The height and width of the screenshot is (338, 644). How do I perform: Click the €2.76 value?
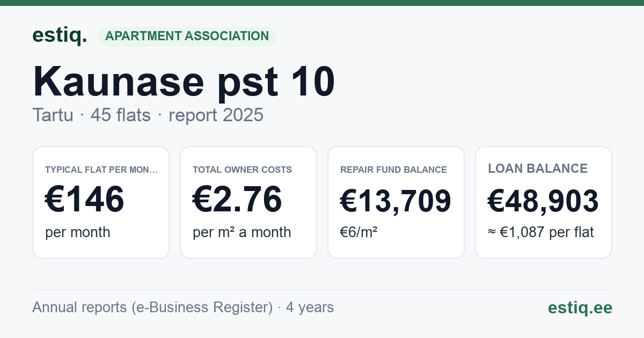[x=237, y=200]
